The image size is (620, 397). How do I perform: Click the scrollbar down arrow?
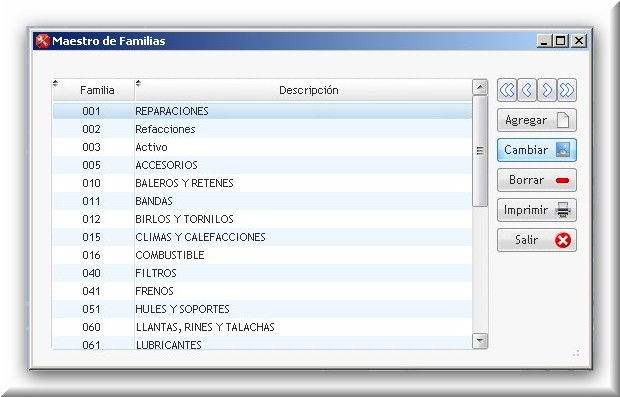pyautogui.click(x=480, y=340)
